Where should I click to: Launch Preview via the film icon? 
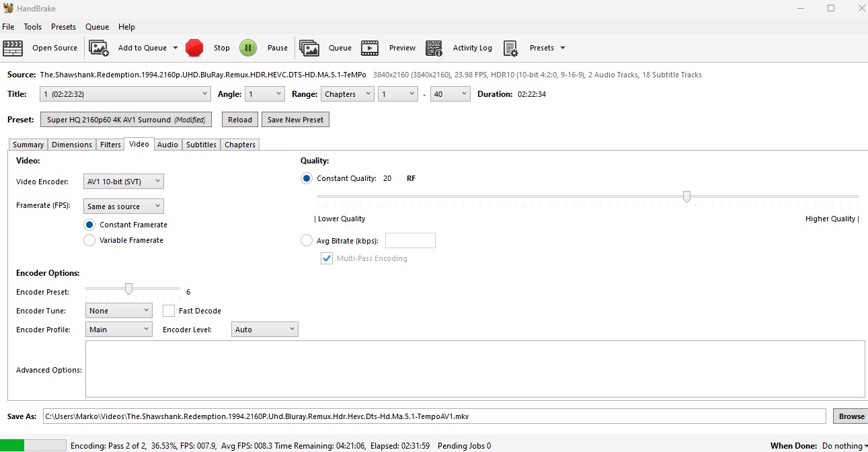coord(370,48)
